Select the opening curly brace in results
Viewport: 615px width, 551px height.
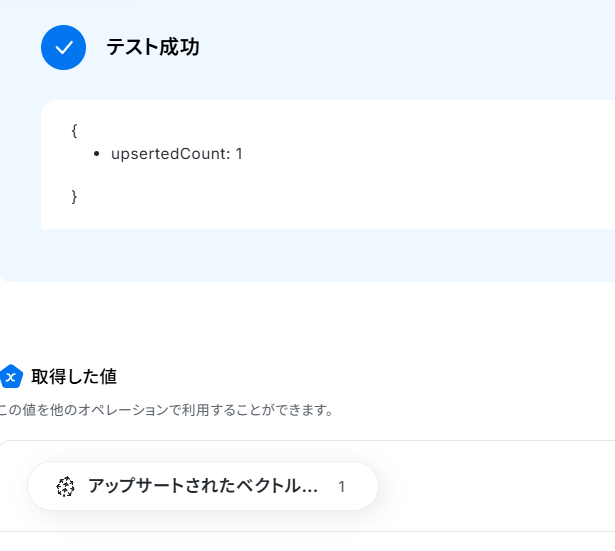click(74, 131)
